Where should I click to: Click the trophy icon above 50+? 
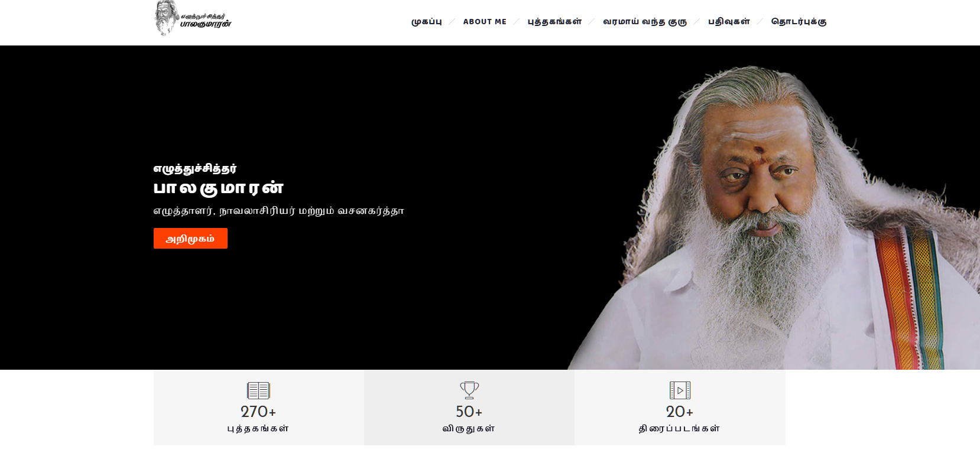click(469, 390)
